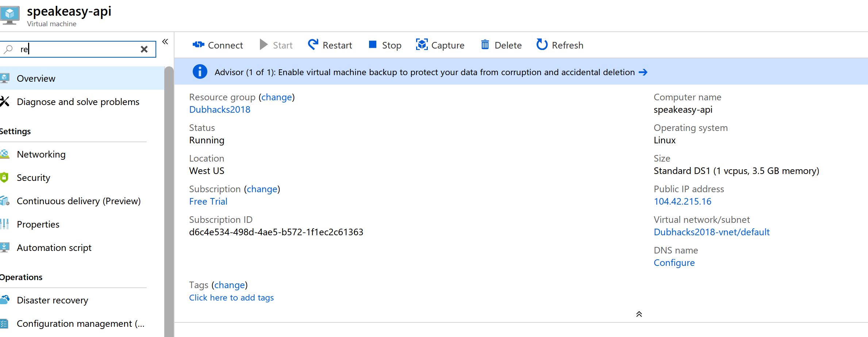Open Disaster recovery
Screen dimensions: 868x337
pos(82,300)
